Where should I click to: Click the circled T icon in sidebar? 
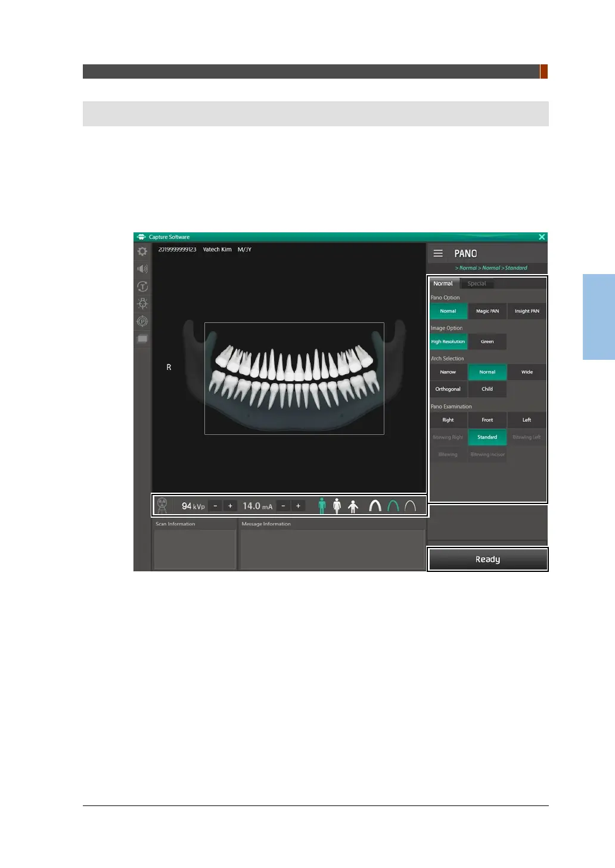(142, 287)
